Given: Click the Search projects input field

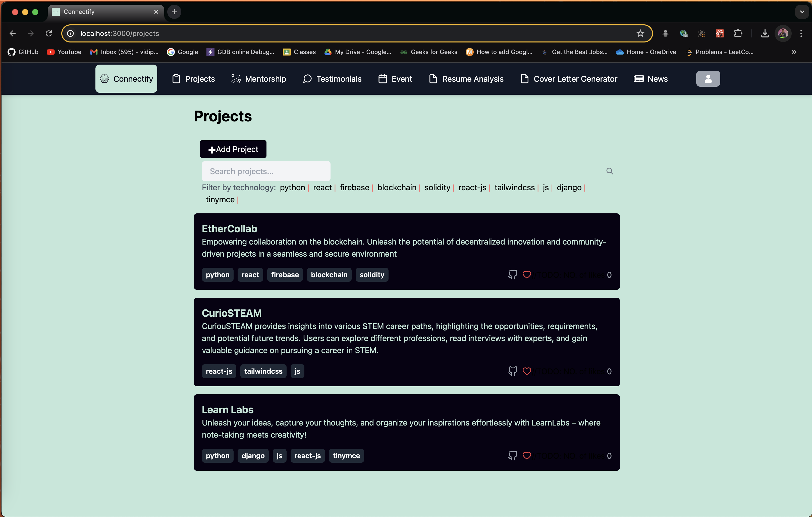Looking at the screenshot, I should tap(266, 171).
